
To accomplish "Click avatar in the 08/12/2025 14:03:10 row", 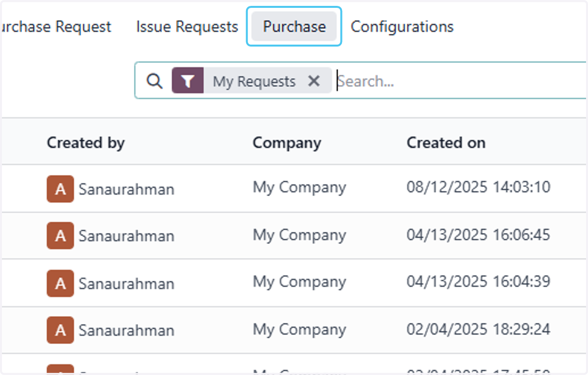I will 60,189.
